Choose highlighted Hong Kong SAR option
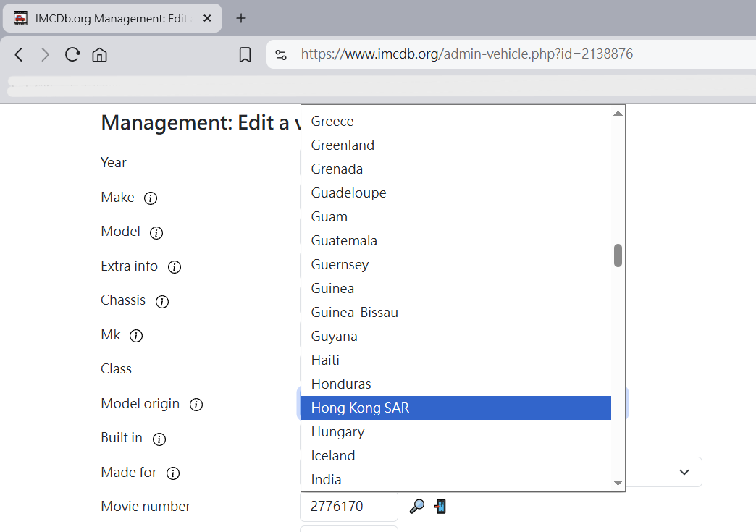 tap(456, 408)
